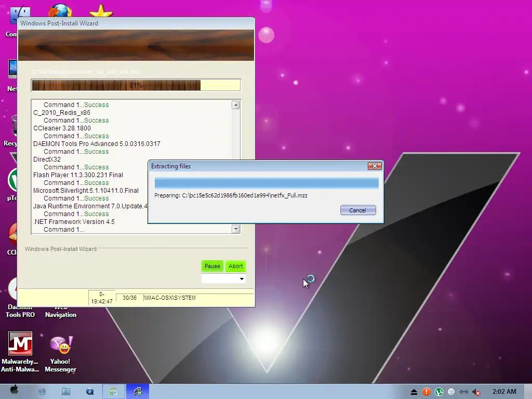Screen dimensions: 532x399
Task: Click the 2:02 AM clock
Action: click(x=504, y=392)
